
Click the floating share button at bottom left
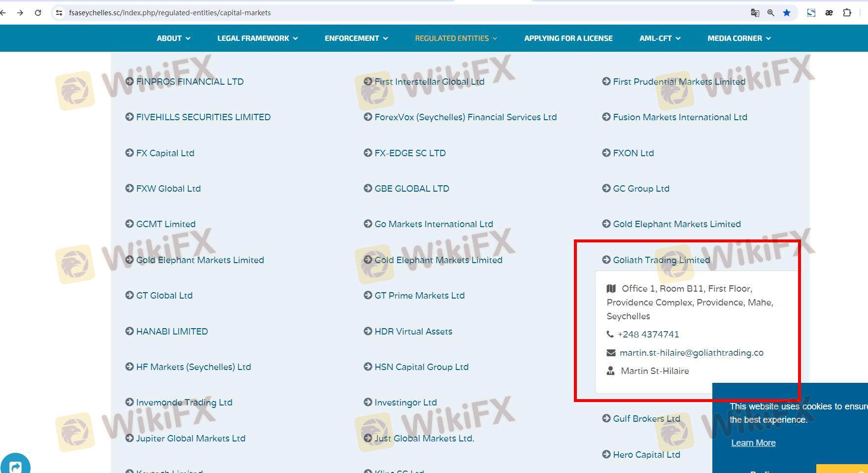tap(15, 466)
